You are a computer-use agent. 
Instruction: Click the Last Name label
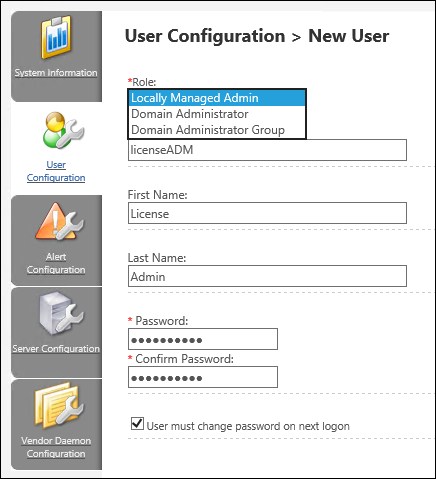[157, 258]
